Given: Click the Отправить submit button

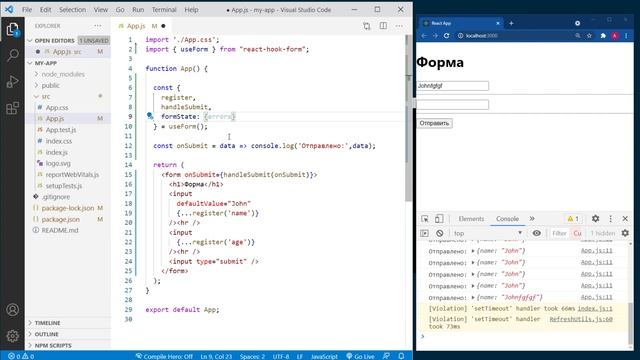Looking at the screenshot, I should tap(434, 123).
